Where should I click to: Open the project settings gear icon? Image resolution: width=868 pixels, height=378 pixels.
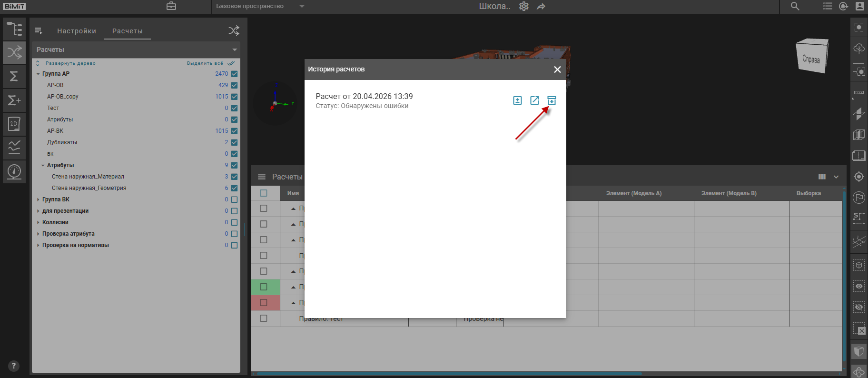point(523,6)
